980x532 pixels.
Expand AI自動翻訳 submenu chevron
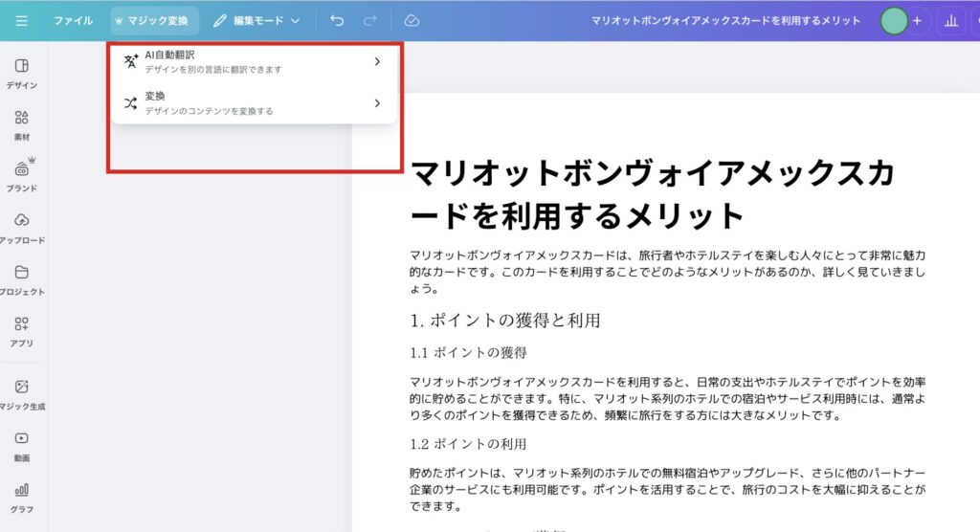(x=377, y=61)
